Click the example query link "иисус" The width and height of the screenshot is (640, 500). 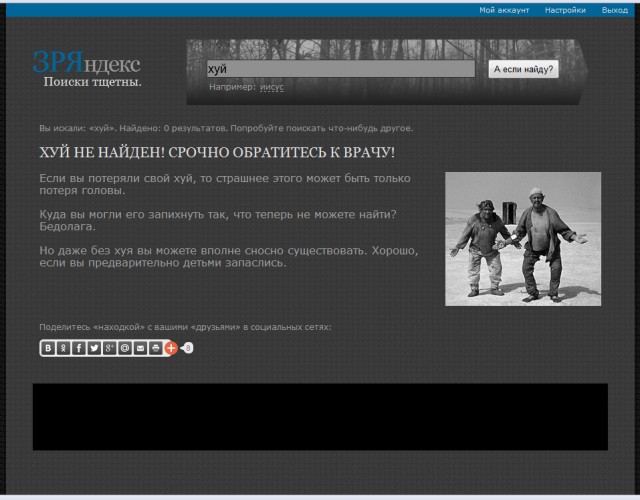click(x=272, y=87)
